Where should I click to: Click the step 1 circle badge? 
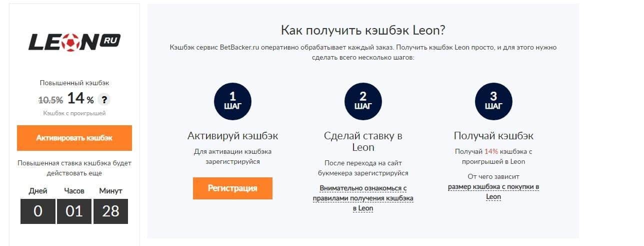coord(232,101)
